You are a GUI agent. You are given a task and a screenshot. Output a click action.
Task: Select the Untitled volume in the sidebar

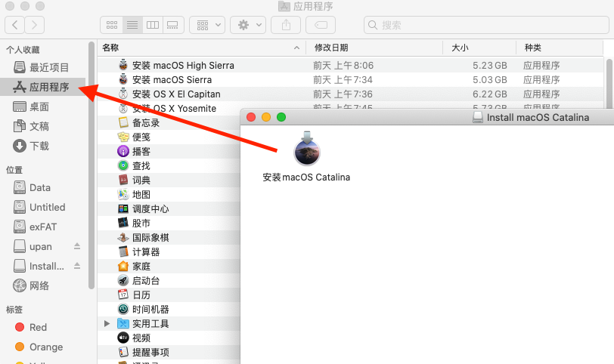coord(42,207)
